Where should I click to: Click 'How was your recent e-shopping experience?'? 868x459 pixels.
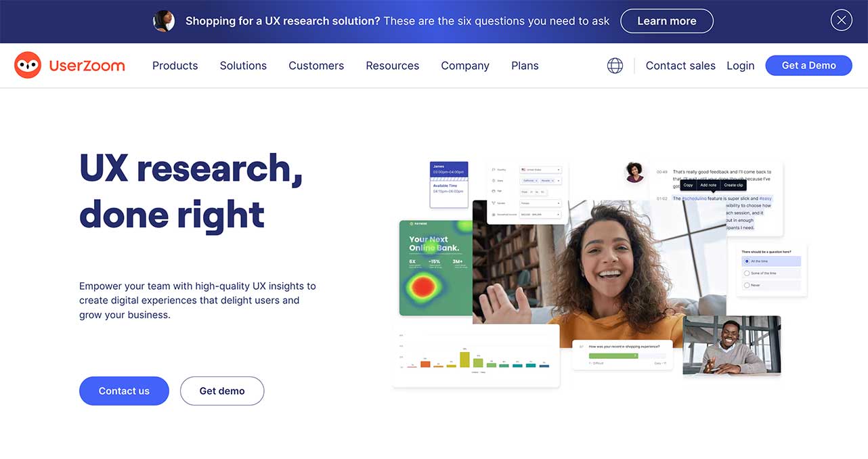(624, 346)
